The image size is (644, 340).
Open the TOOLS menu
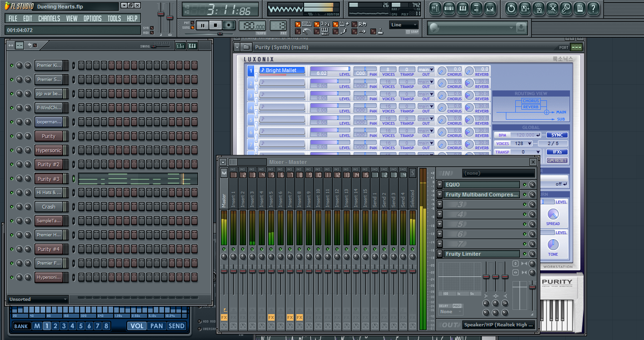coord(114,18)
